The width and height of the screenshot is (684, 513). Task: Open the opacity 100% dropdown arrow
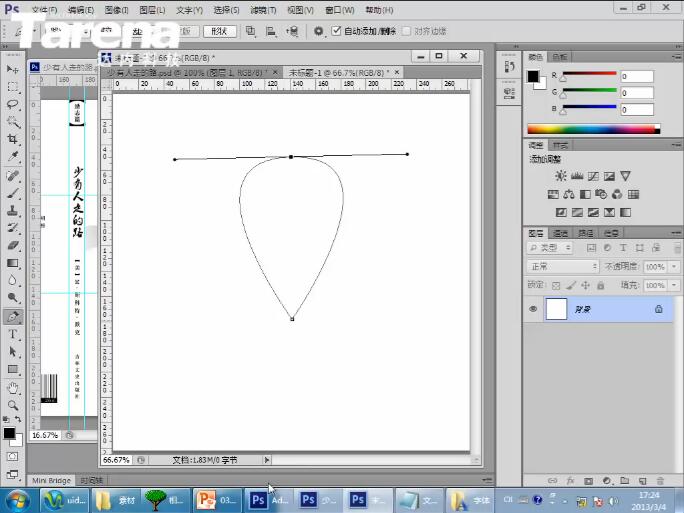coord(675,266)
